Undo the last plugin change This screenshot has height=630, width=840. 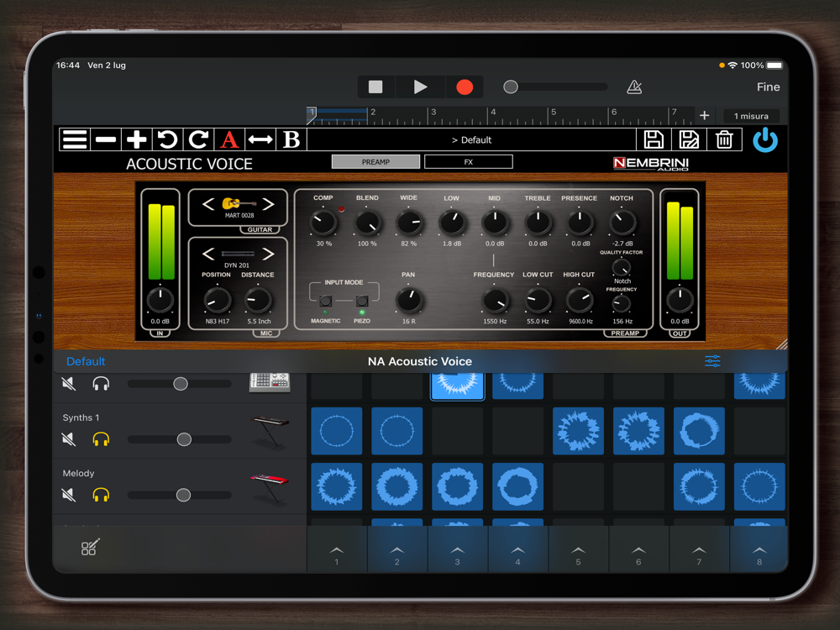tap(168, 139)
